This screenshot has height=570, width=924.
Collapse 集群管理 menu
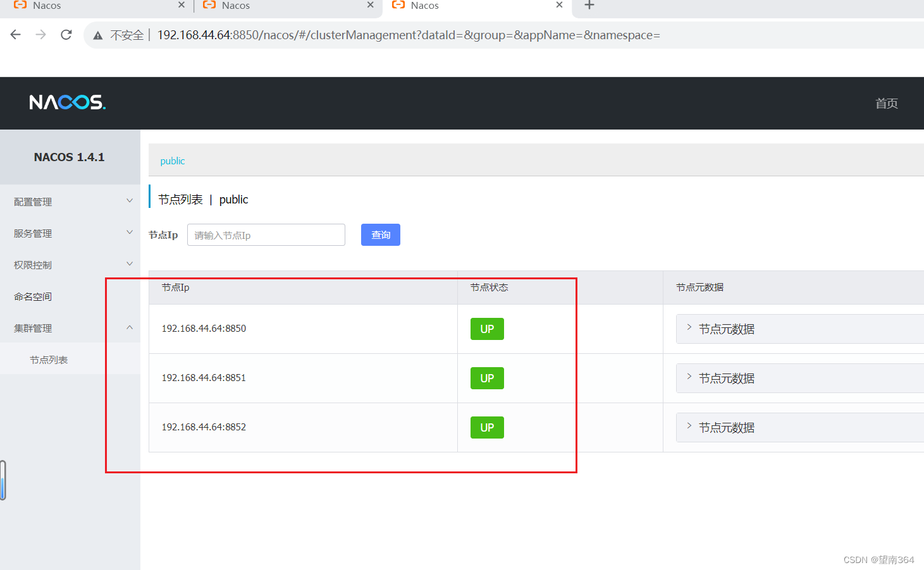70,328
